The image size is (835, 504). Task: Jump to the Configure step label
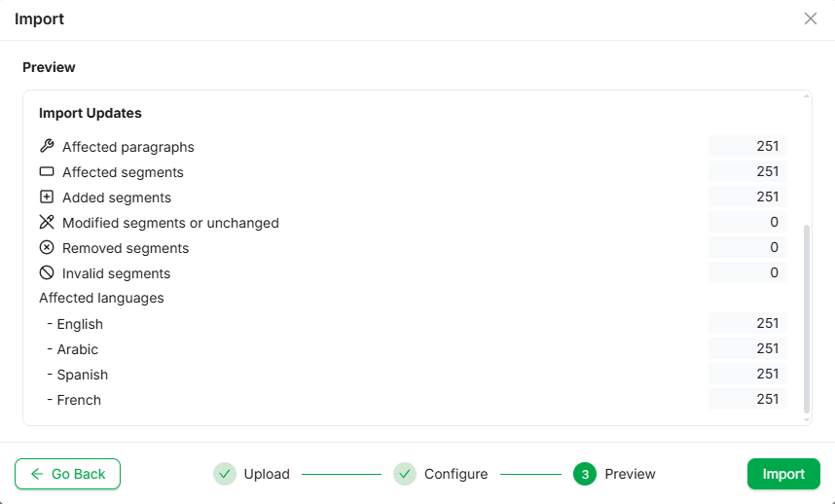tap(455, 474)
